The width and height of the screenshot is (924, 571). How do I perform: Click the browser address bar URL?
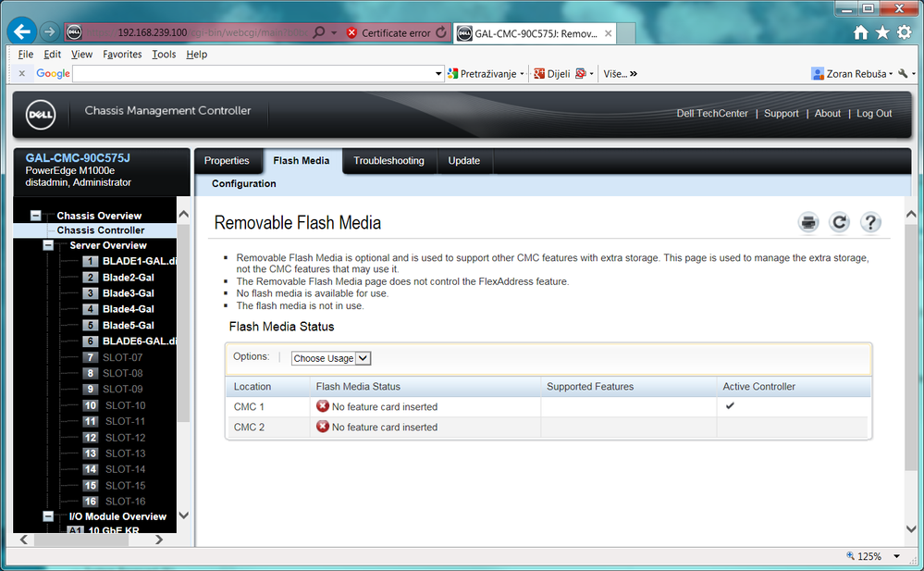coord(197,32)
